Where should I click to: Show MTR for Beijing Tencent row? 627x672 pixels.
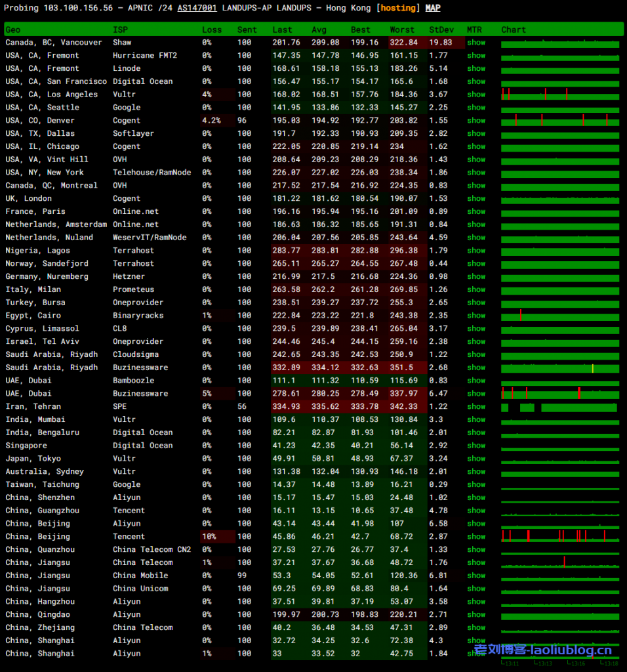tap(476, 536)
